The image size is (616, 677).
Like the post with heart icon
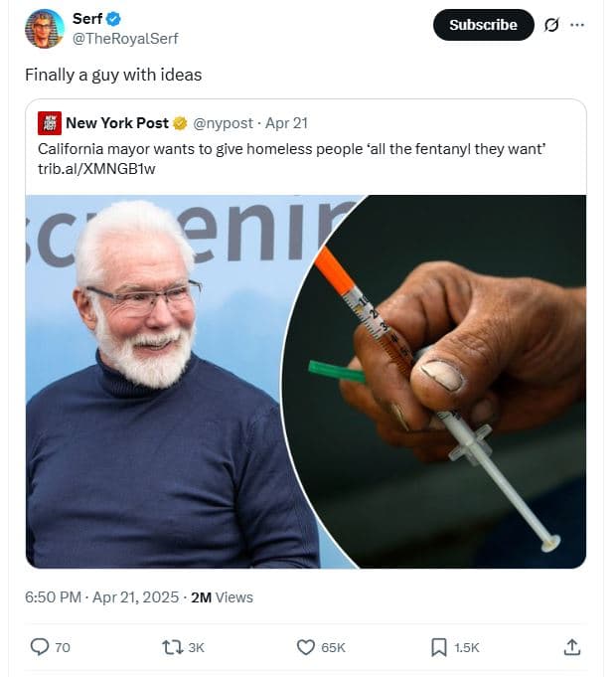pyautogui.click(x=306, y=647)
